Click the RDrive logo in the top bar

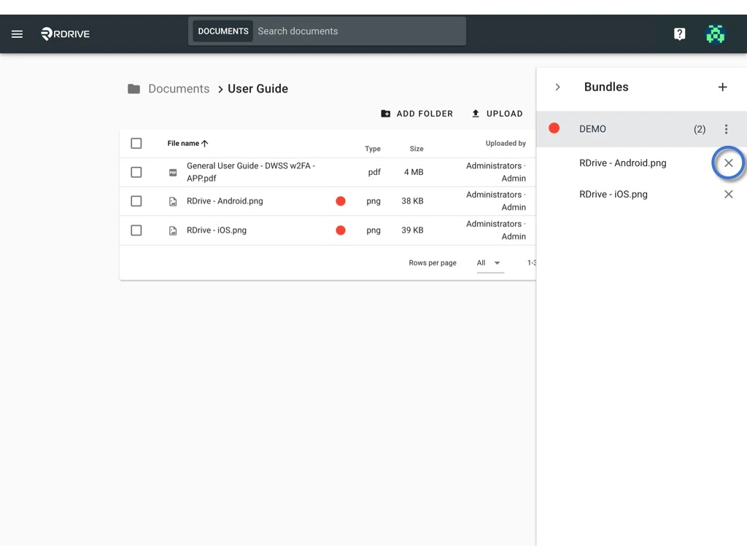(64, 34)
